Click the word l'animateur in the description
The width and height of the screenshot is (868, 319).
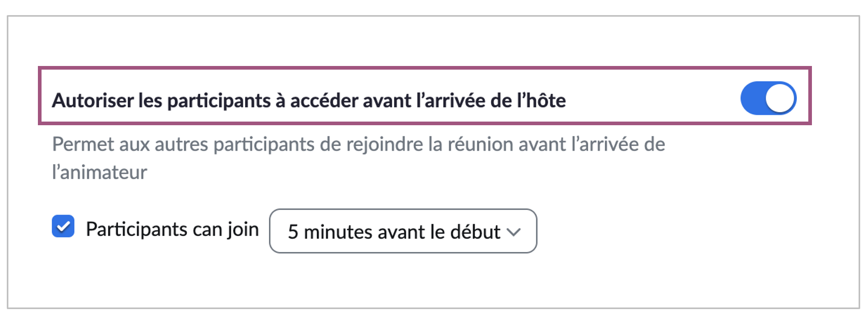coord(99,172)
